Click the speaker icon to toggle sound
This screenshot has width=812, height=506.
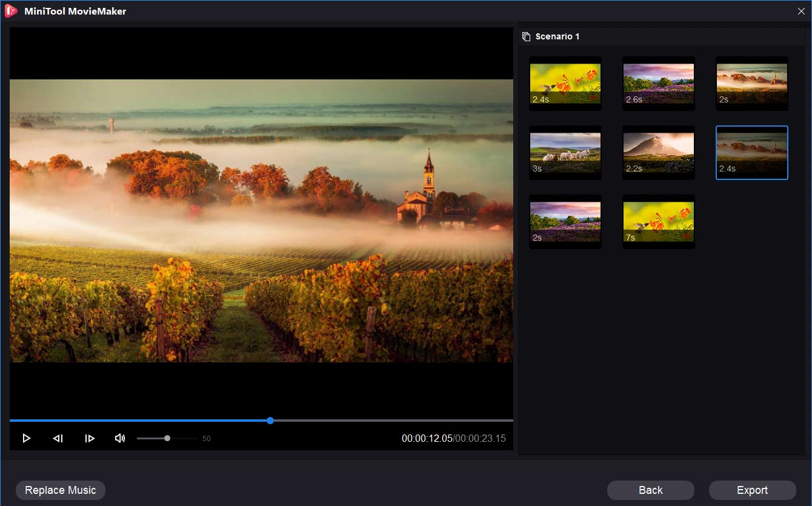tap(119, 438)
